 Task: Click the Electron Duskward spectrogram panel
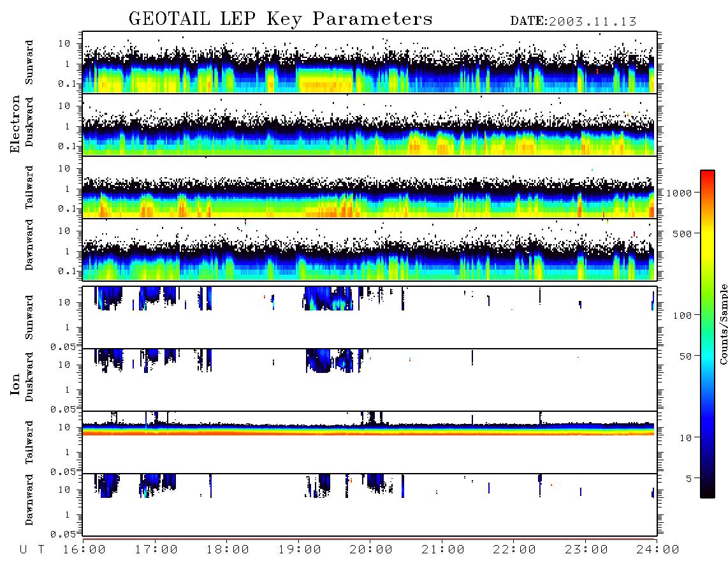coord(370,124)
